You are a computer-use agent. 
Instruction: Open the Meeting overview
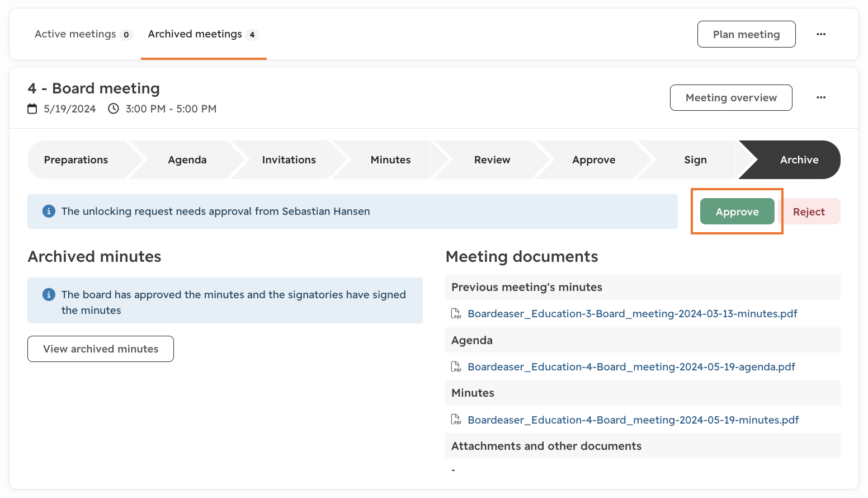click(x=731, y=98)
